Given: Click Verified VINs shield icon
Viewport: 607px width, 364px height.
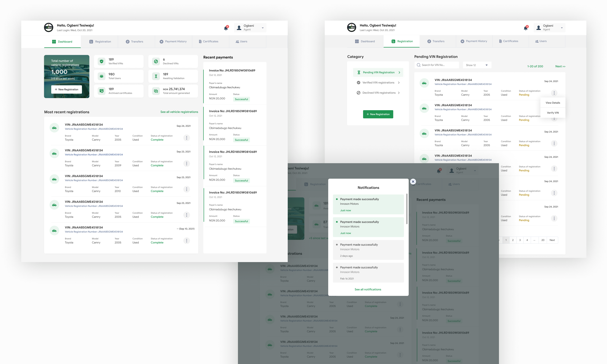Looking at the screenshot, I should click(102, 61).
